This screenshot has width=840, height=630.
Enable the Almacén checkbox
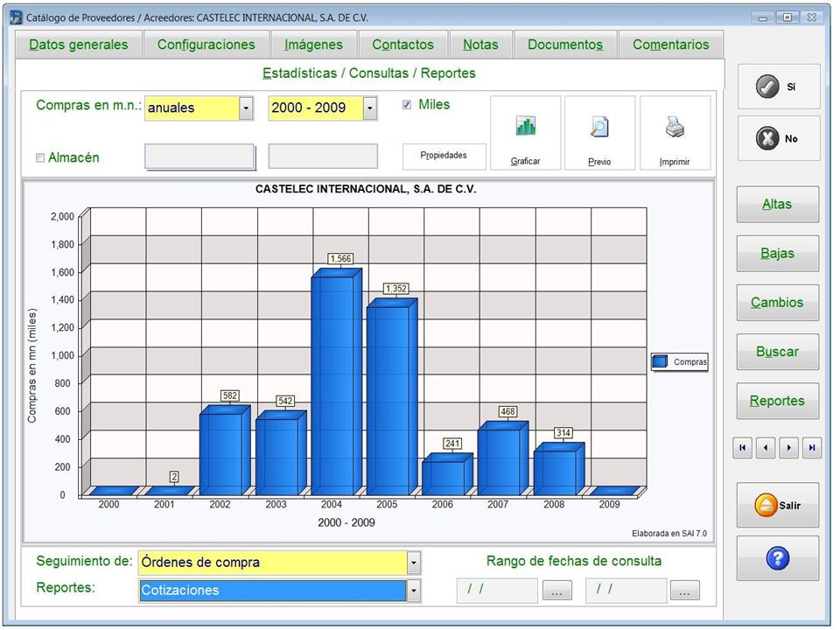40,158
